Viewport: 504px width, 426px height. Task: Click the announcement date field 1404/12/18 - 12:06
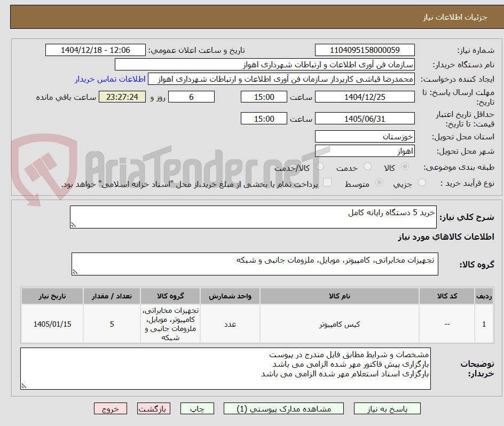pyautogui.click(x=96, y=50)
